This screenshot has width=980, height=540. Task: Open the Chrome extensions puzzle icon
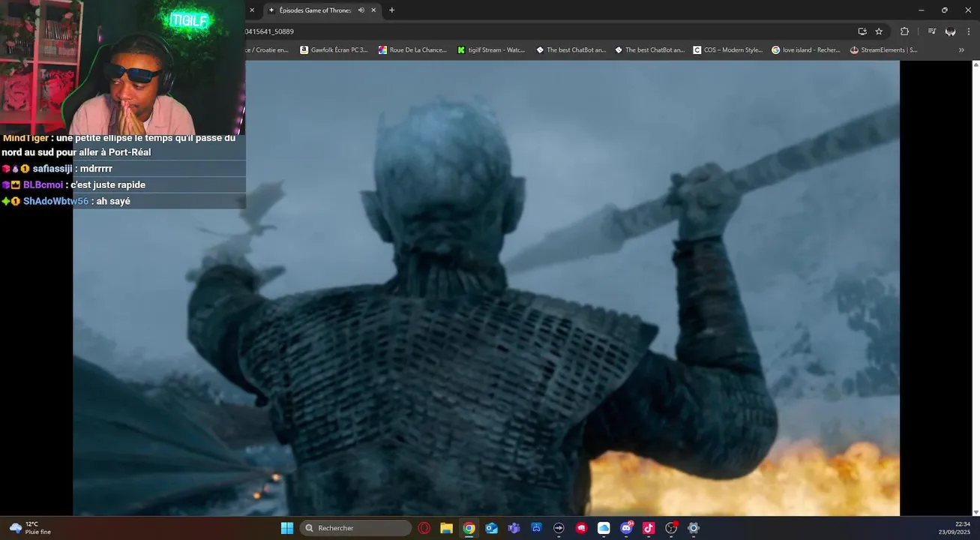pyautogui.click(x=904, y=31)
